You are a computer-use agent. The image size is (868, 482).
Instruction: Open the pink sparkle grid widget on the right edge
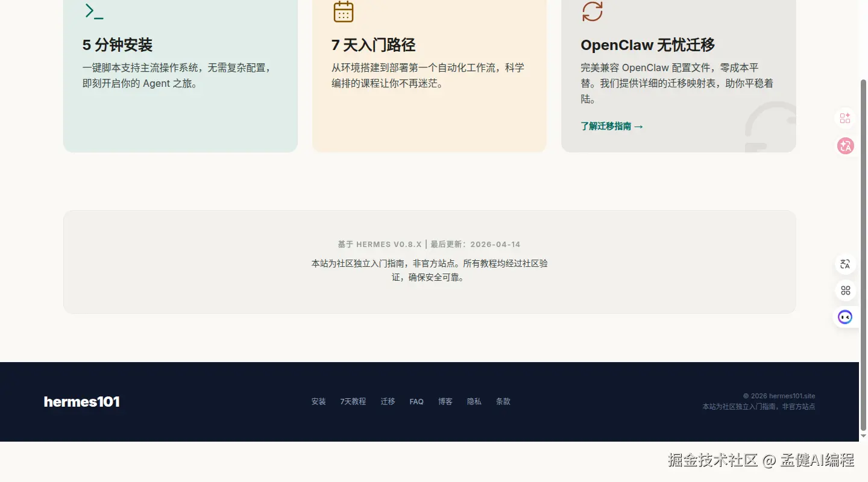pyautogui.click(x=844, y=117)
